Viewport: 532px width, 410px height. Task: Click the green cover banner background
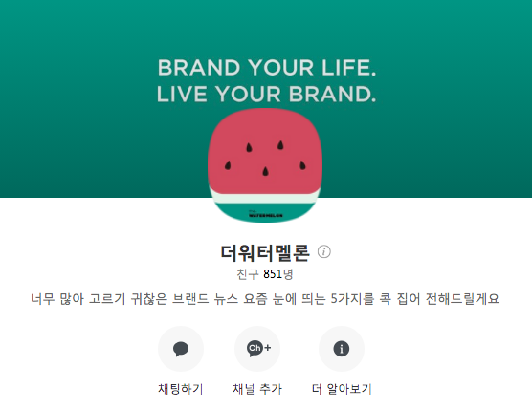point(85,101)
